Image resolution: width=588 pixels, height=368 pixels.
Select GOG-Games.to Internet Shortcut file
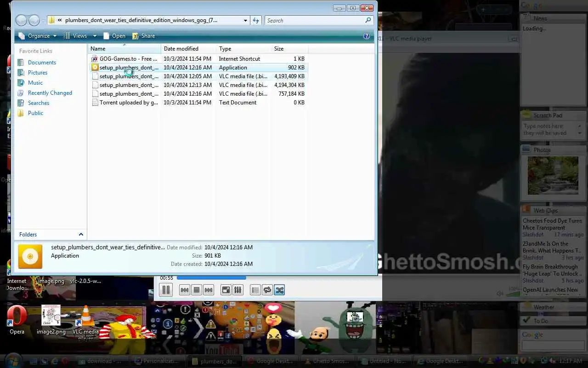click(198, 59)
